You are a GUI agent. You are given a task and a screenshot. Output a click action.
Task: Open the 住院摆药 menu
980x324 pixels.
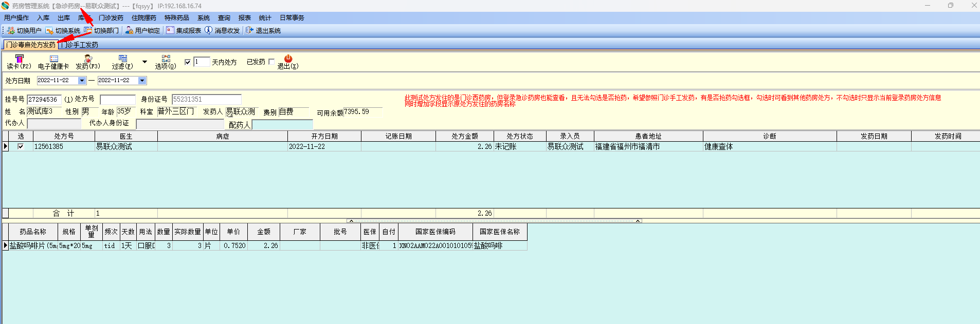coord(144,18)
